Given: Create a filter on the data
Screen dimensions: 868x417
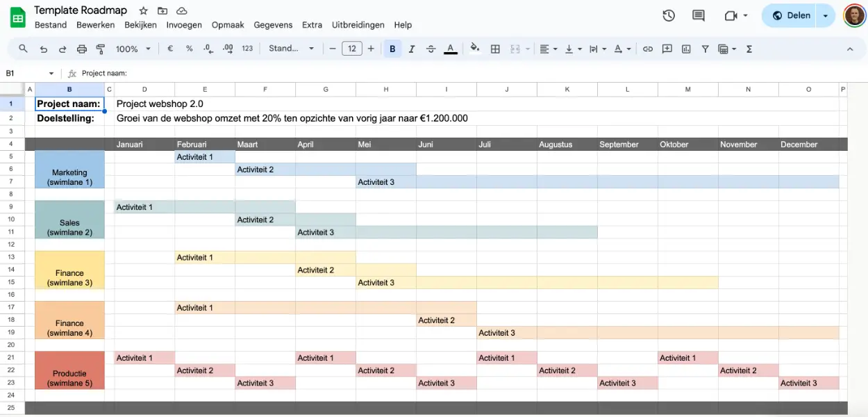Looking at the screenshot, I should pos(704,49).
